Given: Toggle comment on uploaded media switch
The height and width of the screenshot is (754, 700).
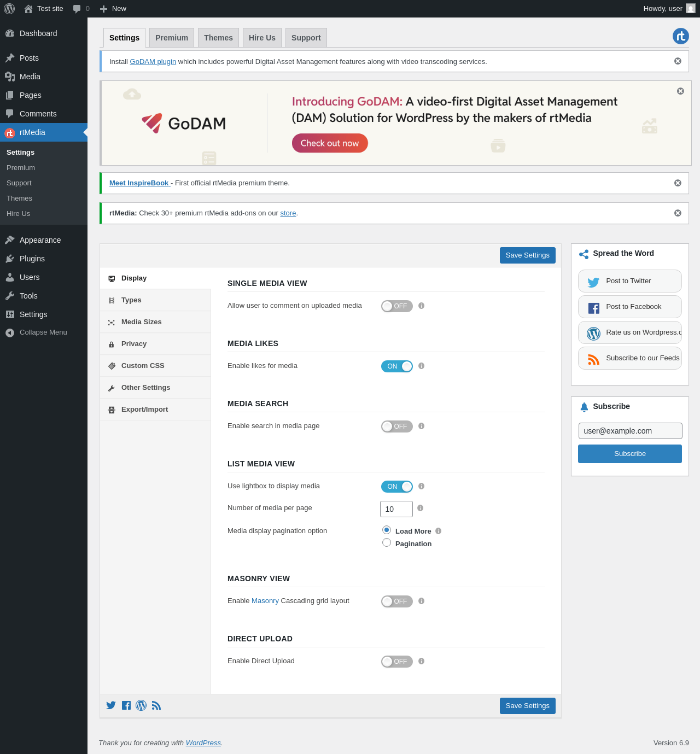Looking at the screenshot, I should pyautogui.click(x=397, y=306).
